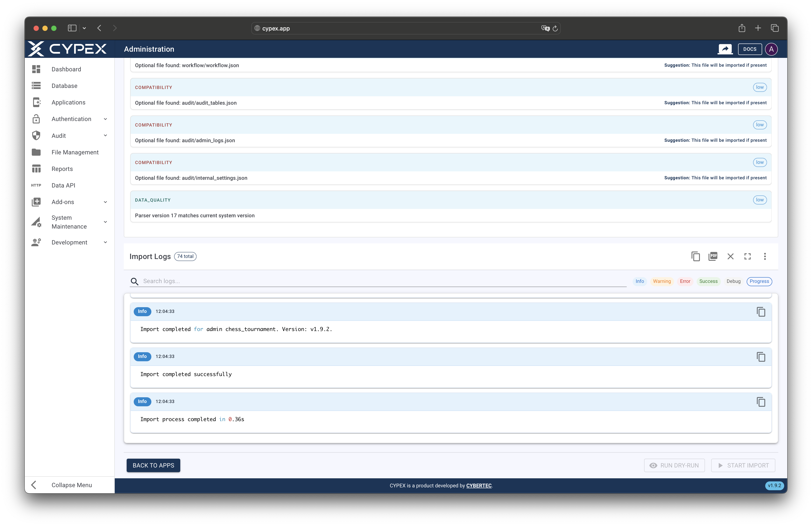Screen dimensions: 812x526
Task: Toggle the Error log filter
Action: point(685,281)
